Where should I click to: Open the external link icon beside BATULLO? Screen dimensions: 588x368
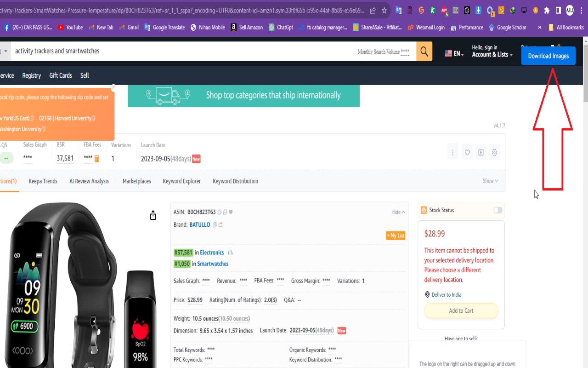tap(220, 224)
